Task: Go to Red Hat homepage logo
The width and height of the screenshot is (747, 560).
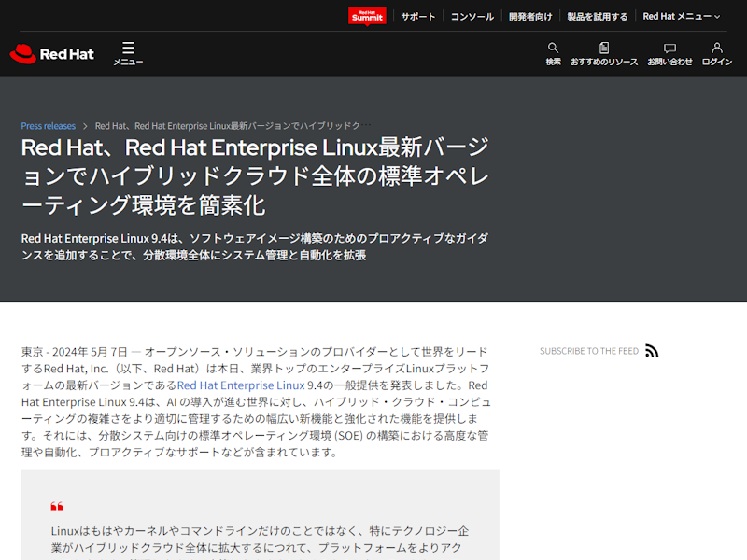Action: (x=52, y=54)
